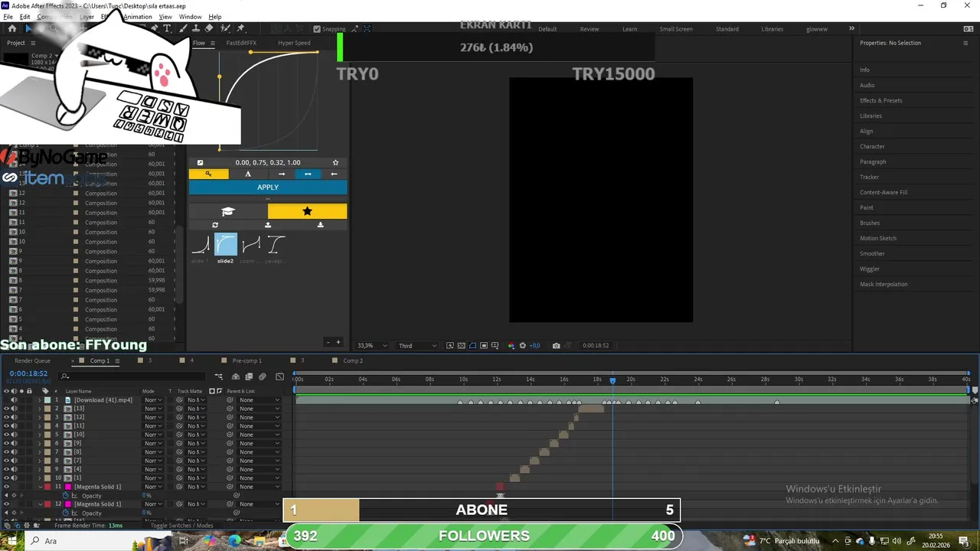Hide layer [12] with eye icon
The width and height of the screenshot is (980, 551).
coord(6,417)
